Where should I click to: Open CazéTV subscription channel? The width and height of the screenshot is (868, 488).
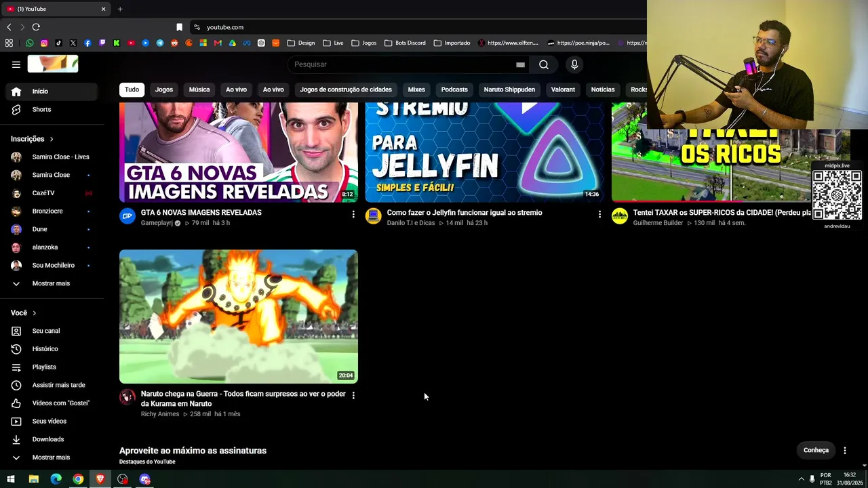pos(52,193)
